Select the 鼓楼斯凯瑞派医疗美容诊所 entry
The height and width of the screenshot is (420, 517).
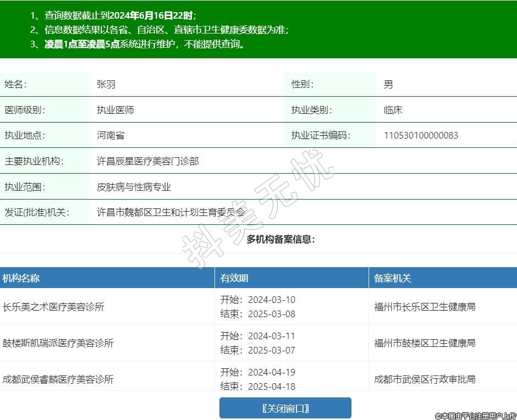point(58,343)
